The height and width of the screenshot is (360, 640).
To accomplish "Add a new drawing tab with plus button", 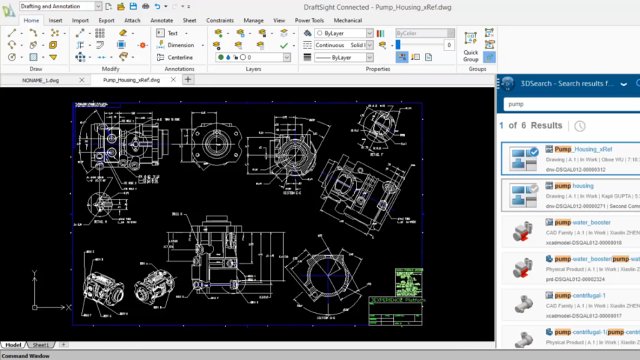I will tap(188, 80).
